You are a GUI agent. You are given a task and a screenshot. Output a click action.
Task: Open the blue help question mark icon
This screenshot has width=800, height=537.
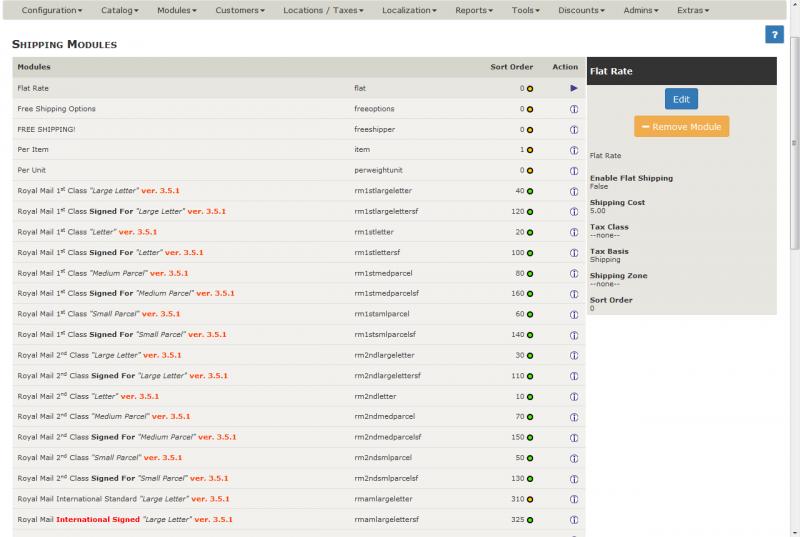(774, 35)
